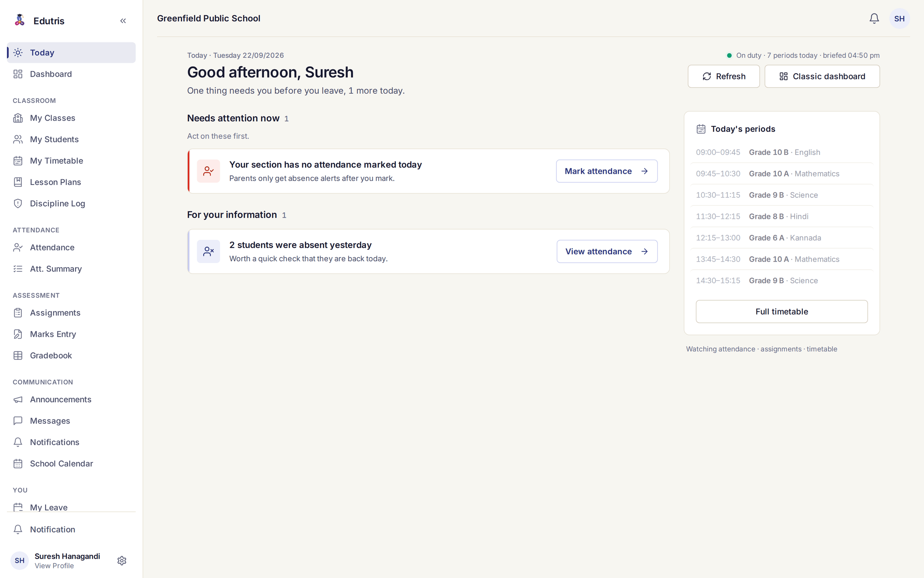The image size is (924, 578).
Task: Open Attendance in the sidebar
Action: (71, 247)
